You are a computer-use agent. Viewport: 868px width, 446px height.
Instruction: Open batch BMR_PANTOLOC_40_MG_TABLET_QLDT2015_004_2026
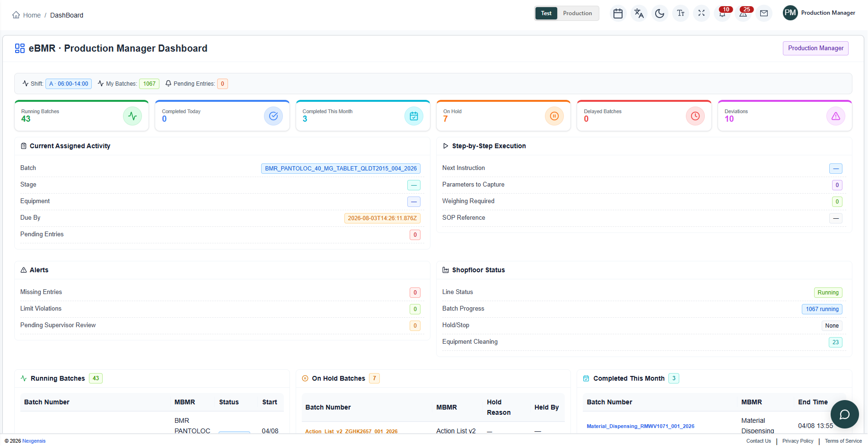click(341, 169)
